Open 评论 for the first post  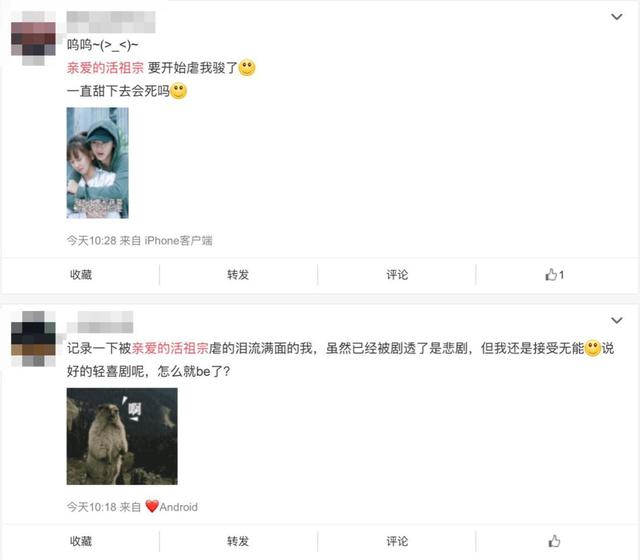397,275
